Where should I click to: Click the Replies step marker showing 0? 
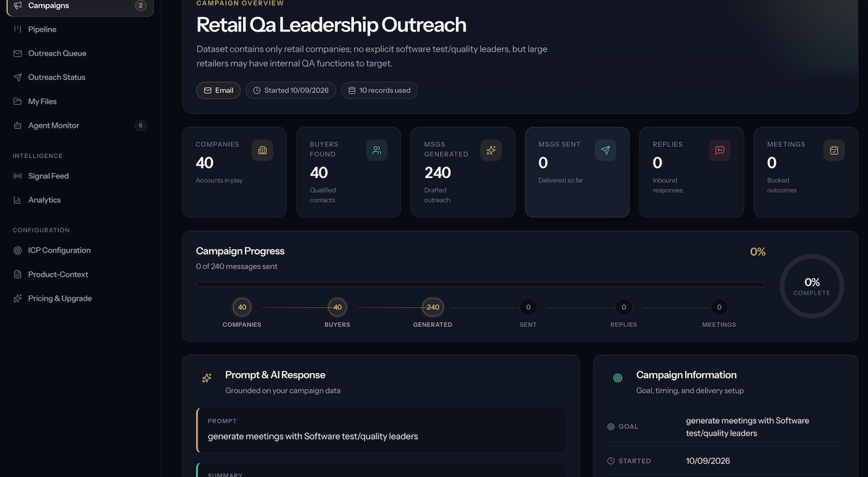point(624,307)
